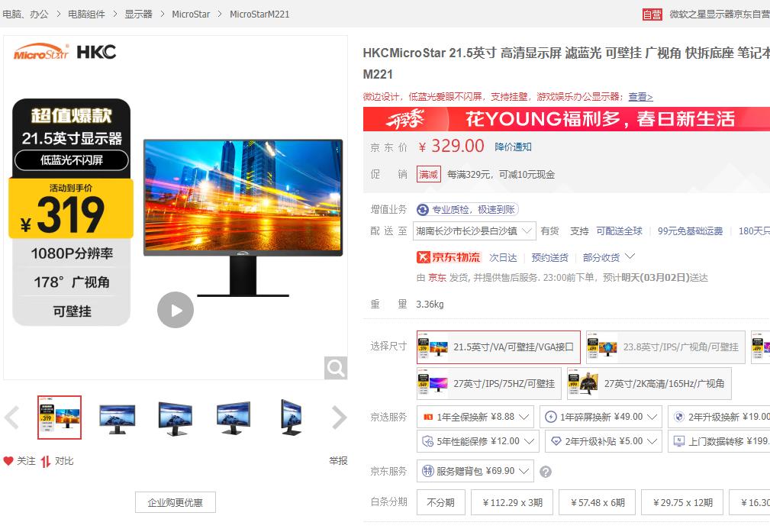Select the second product thumbnail
This screenshot has height=532, width=770.
pos(117,418)
